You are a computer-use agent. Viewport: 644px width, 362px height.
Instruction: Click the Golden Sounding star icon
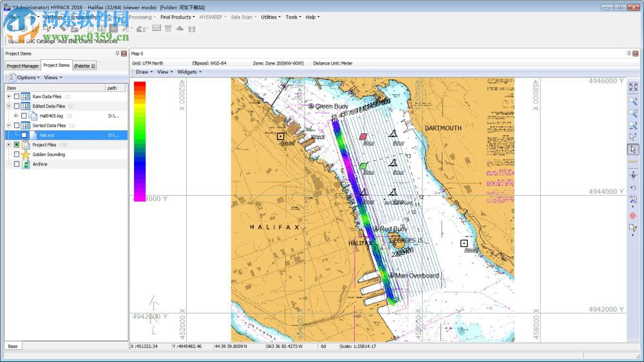[x=26, y=155]
